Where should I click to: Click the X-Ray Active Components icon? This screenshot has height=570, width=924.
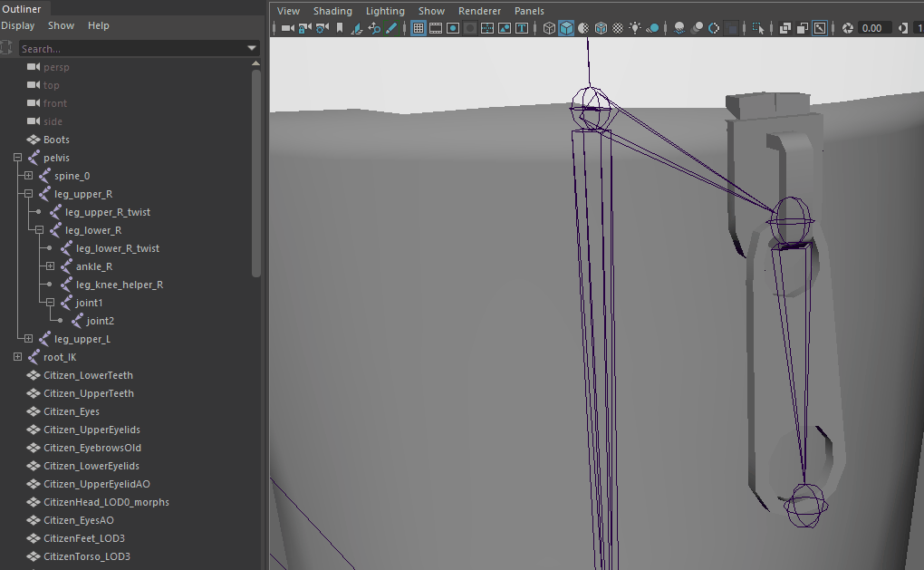click(x=803, y=28)
